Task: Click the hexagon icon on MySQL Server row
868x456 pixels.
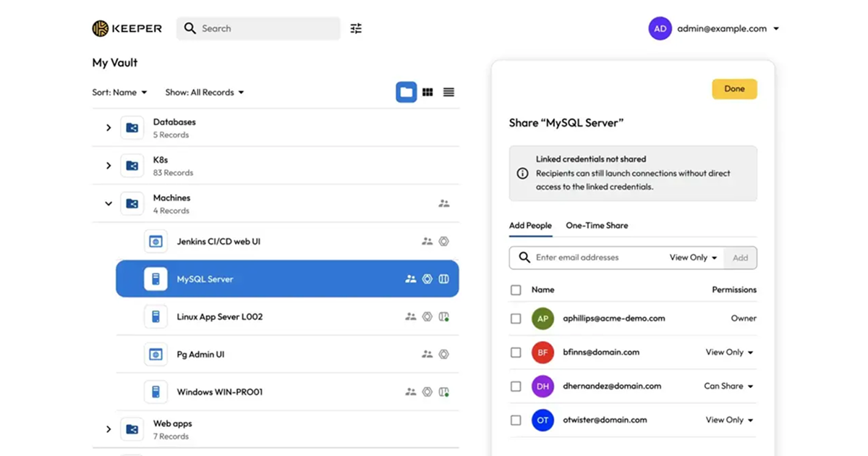Action: click(427, 279)
